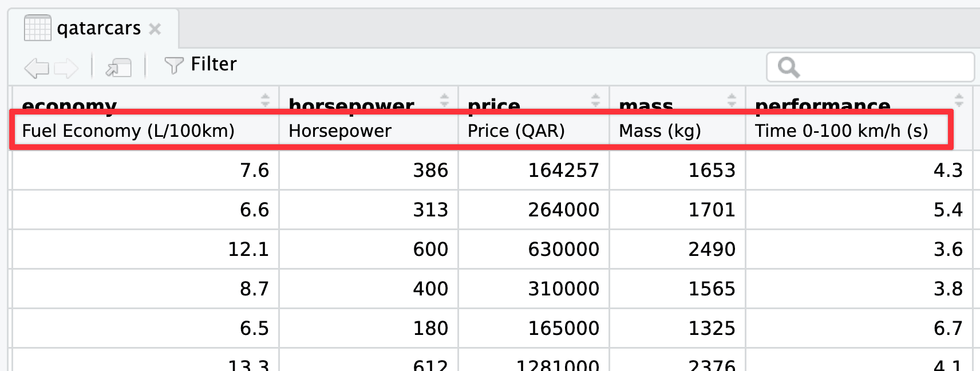
Task: Sort by the horsepower column arrows
Action: click(x=444, y=100)
